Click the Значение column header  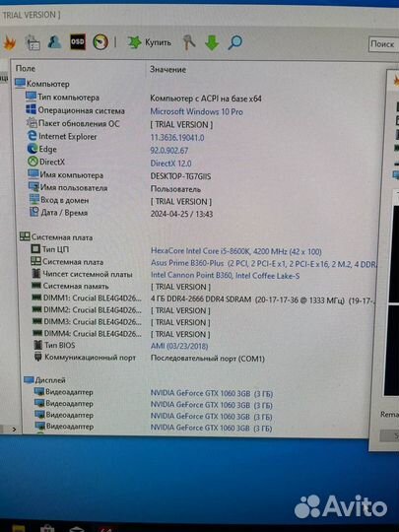point(167,69)
